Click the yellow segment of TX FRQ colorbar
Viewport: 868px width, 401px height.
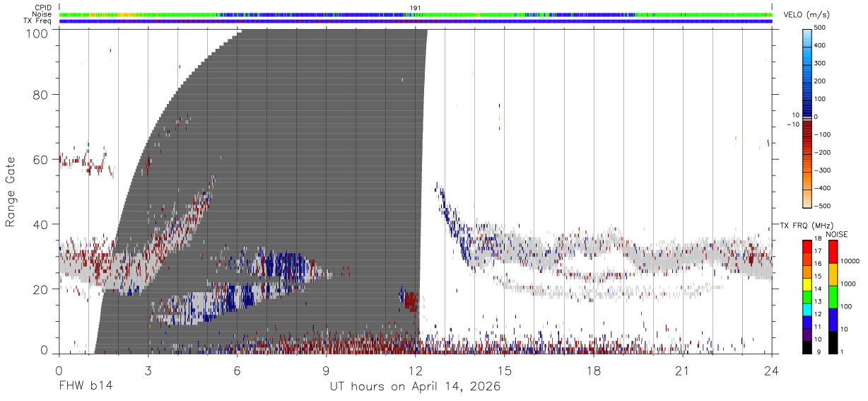(x=807, y=283)
